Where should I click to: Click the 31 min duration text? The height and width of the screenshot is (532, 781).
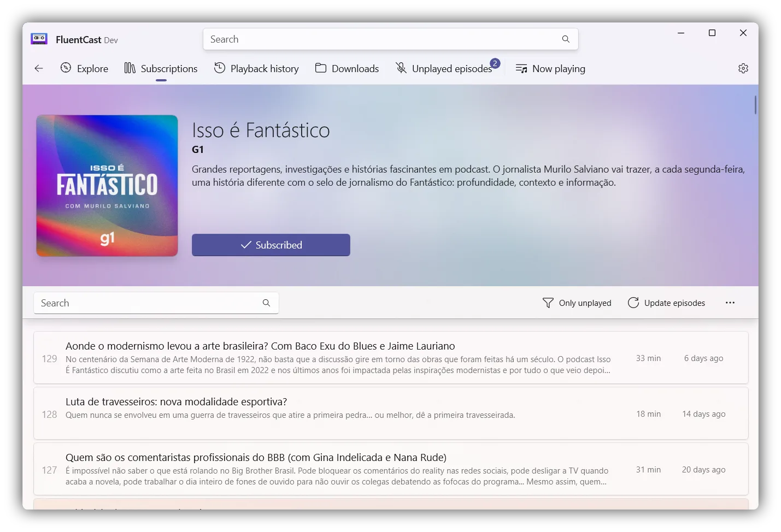(x=648, y=470)
